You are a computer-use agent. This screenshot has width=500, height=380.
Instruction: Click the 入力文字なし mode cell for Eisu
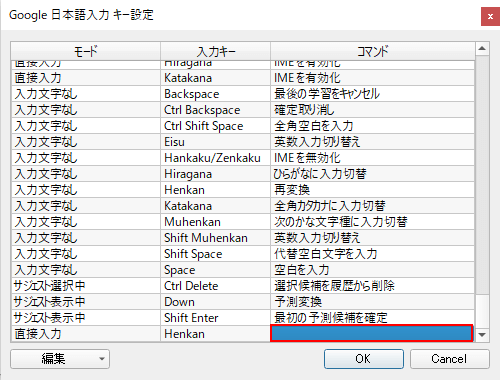(86, 142)
